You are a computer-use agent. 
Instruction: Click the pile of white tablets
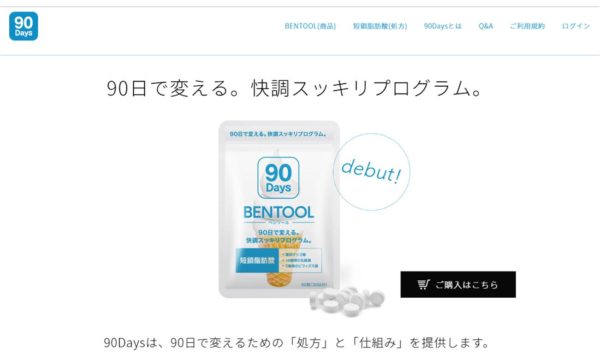click(x=347, y=300)
